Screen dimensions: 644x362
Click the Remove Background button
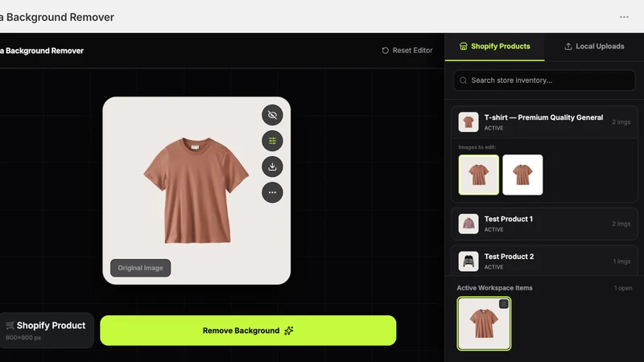[x=248, y=331]
